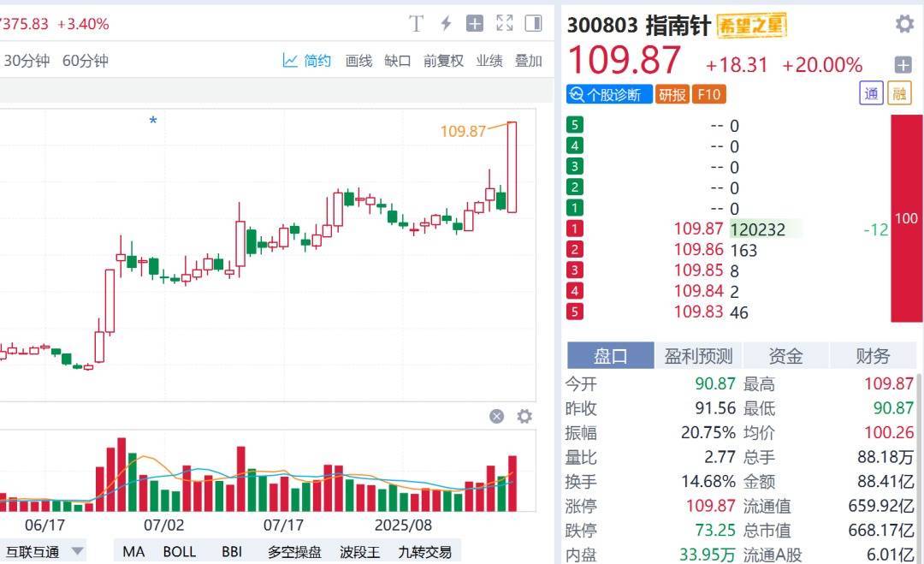Switch to 盈利预测 tab
Screen dimensions: 924x564
[x=698, y=356]
